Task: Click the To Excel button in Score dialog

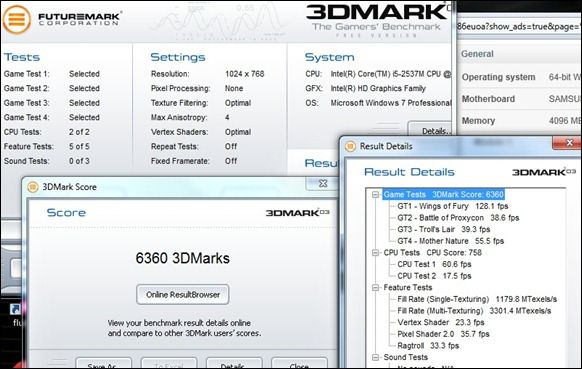Action: [169, 363]
